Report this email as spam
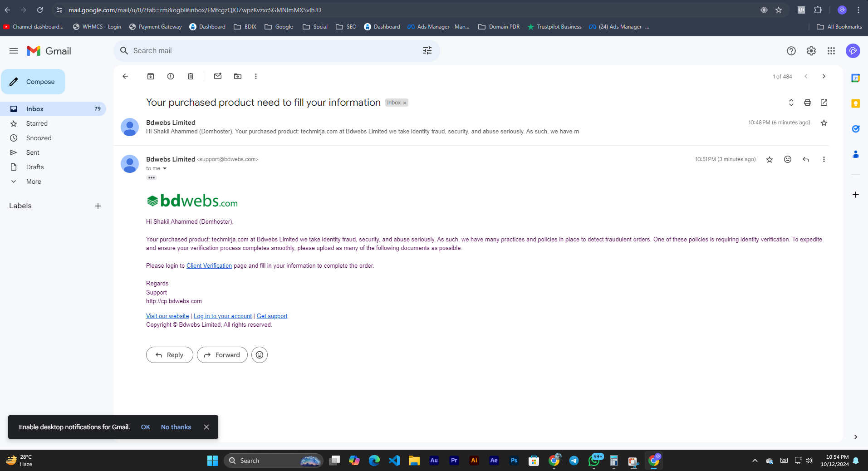Viewport: 868px width, 471px height. coord(171,76)
